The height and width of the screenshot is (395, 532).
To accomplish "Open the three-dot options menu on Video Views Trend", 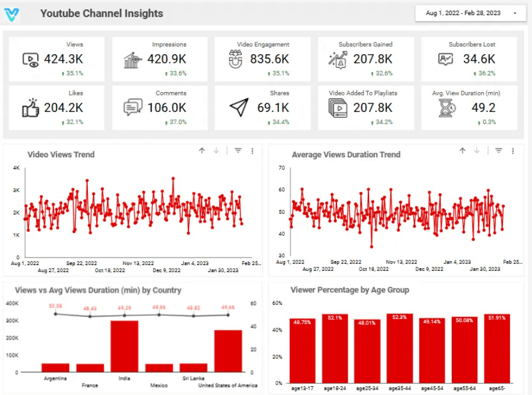I will (x=251, y=150).
